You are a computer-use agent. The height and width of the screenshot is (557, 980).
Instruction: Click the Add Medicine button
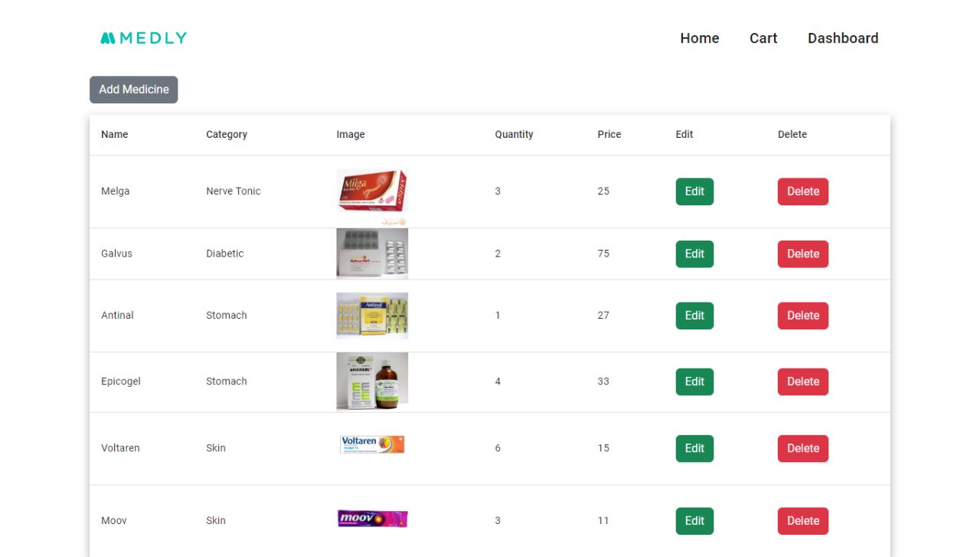133,89
